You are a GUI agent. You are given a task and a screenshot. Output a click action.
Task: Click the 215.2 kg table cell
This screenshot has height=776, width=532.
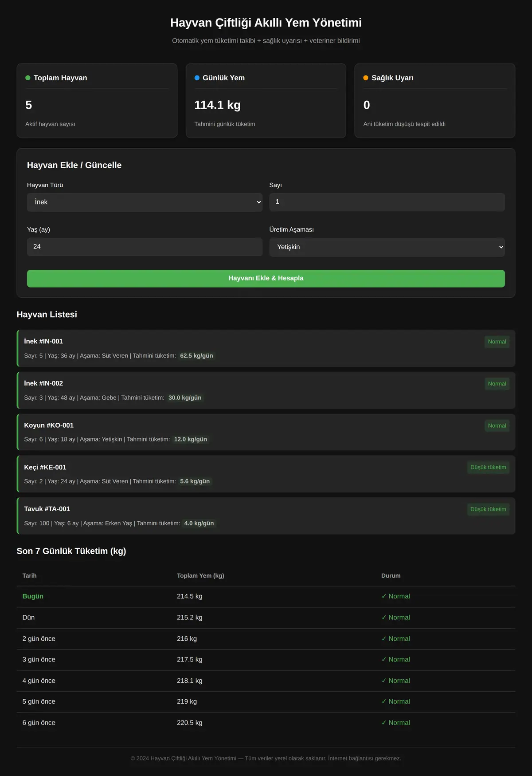190,618
